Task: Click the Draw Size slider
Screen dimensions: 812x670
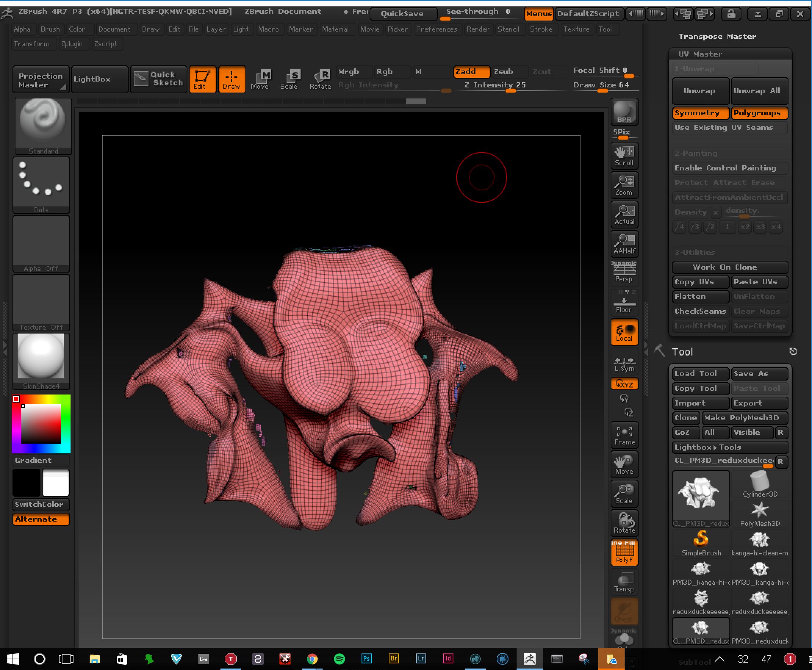Action: pyautogui.click(x=606, y=86)
